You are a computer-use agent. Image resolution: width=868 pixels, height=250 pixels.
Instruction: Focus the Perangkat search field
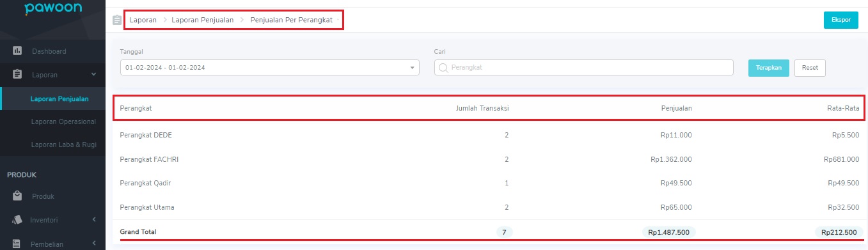click(583, 67)
